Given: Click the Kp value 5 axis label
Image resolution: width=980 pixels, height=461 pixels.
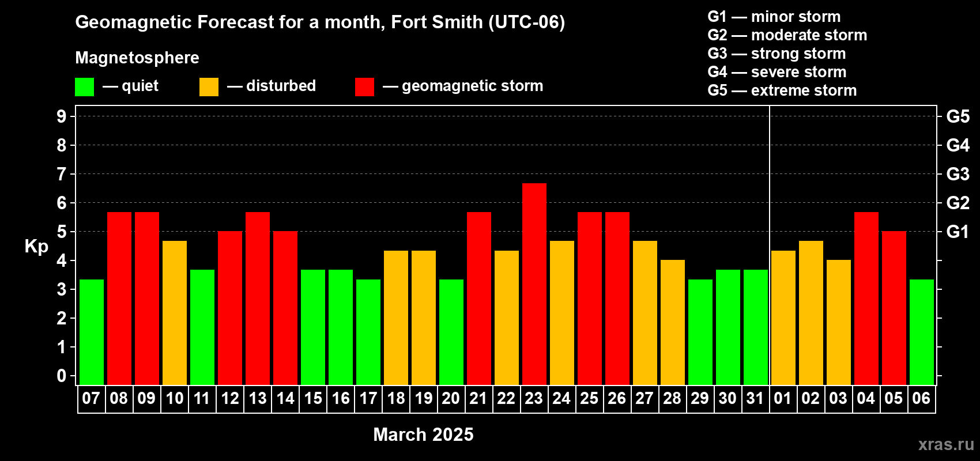Looking at the screenshot, I should pyautogui.click(x=62, y=232).
